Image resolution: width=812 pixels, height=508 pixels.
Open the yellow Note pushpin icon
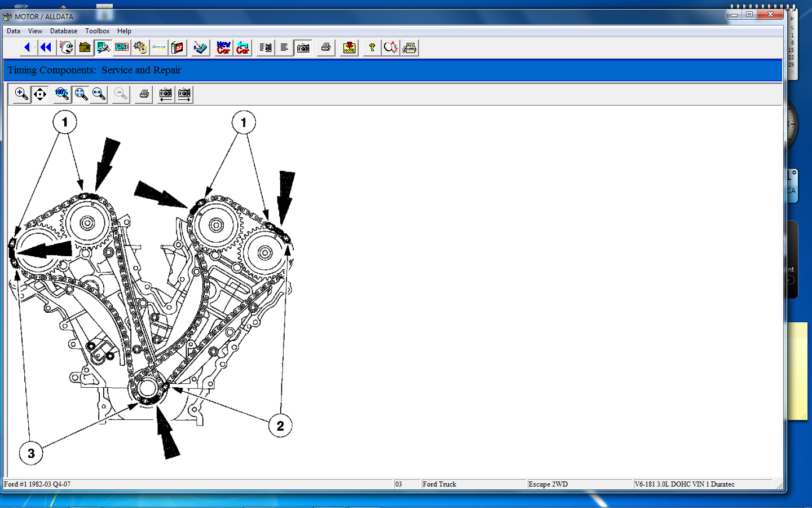(x=349, y=48)
